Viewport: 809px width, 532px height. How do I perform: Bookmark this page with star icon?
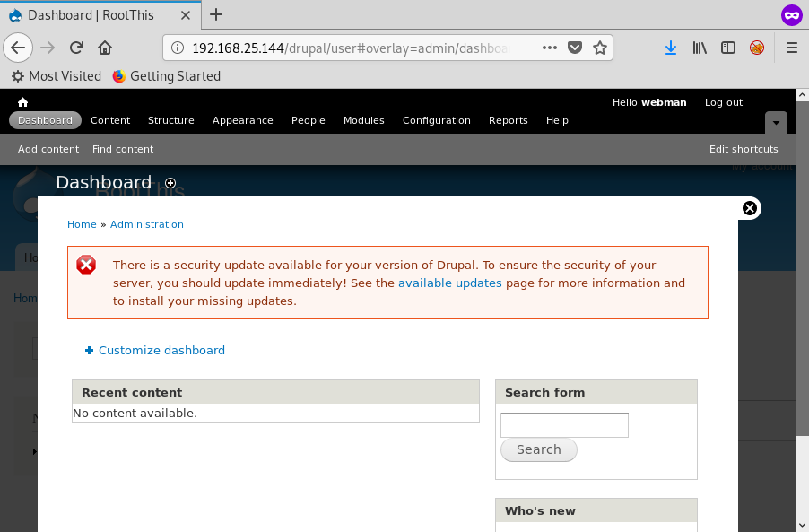tap(600, 48)
